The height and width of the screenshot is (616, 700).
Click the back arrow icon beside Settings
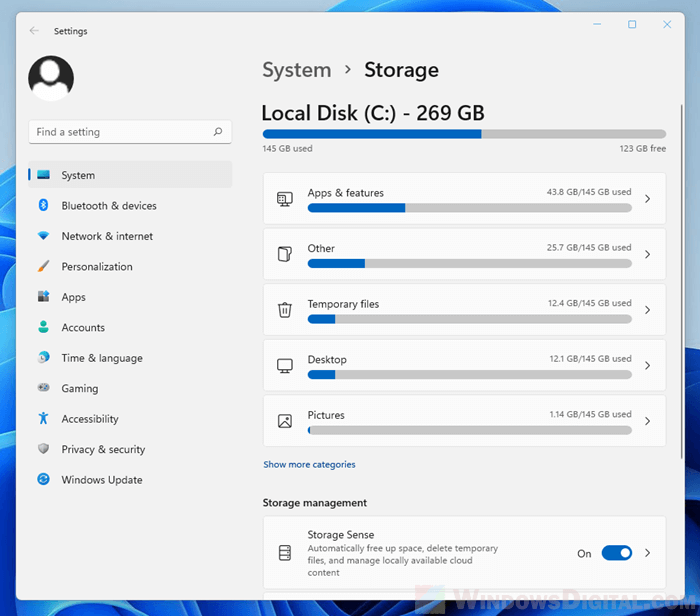point(34,31)
